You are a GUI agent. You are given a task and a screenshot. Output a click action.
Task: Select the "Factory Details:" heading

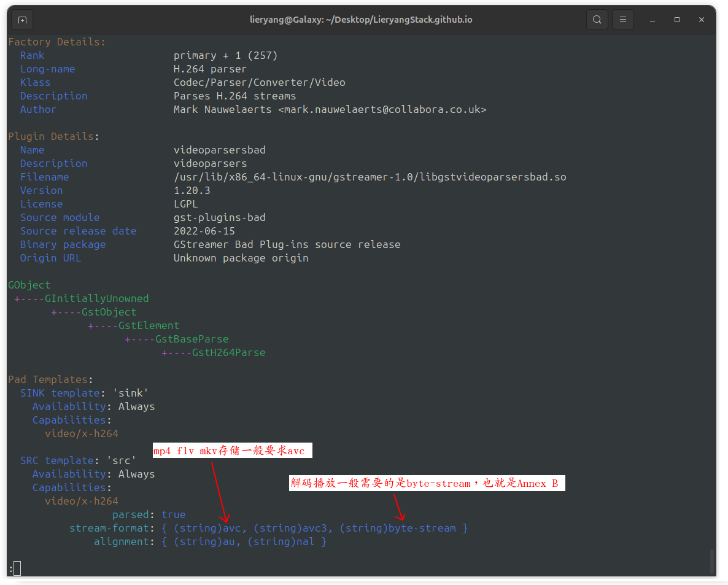pos(56,42)
